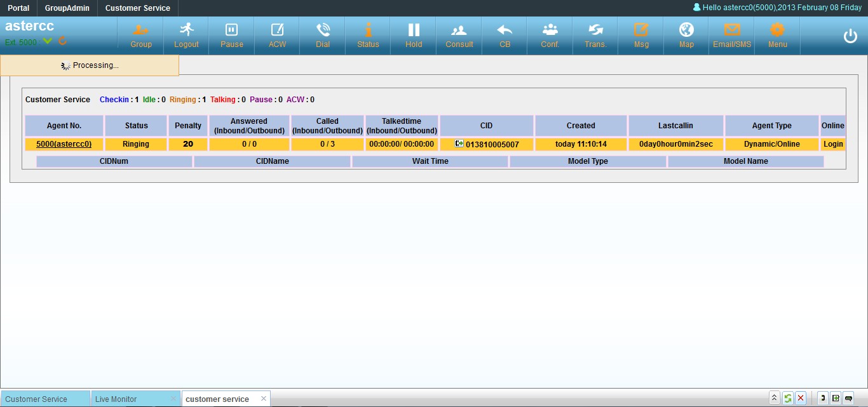This screenshot has width=868, height=407.
Task: Open the Map globe icon
Action: pyautogui.click(x=686, y=35)
